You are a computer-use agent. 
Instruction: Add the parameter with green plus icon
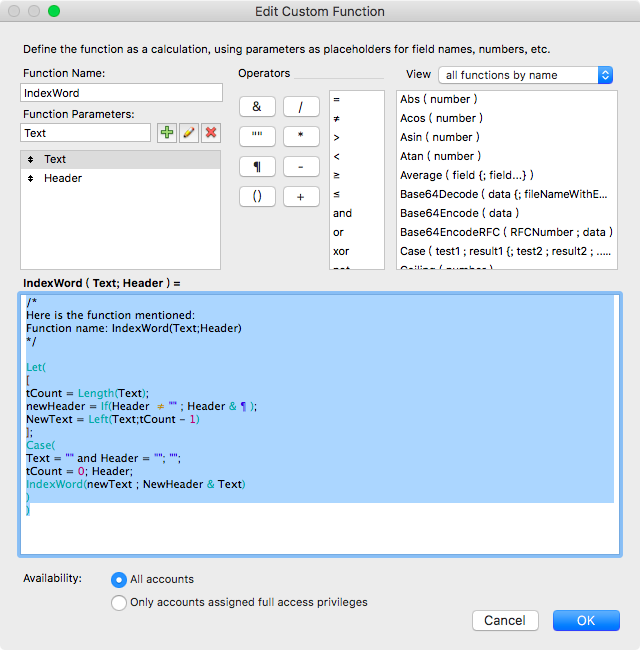(167, 133)
